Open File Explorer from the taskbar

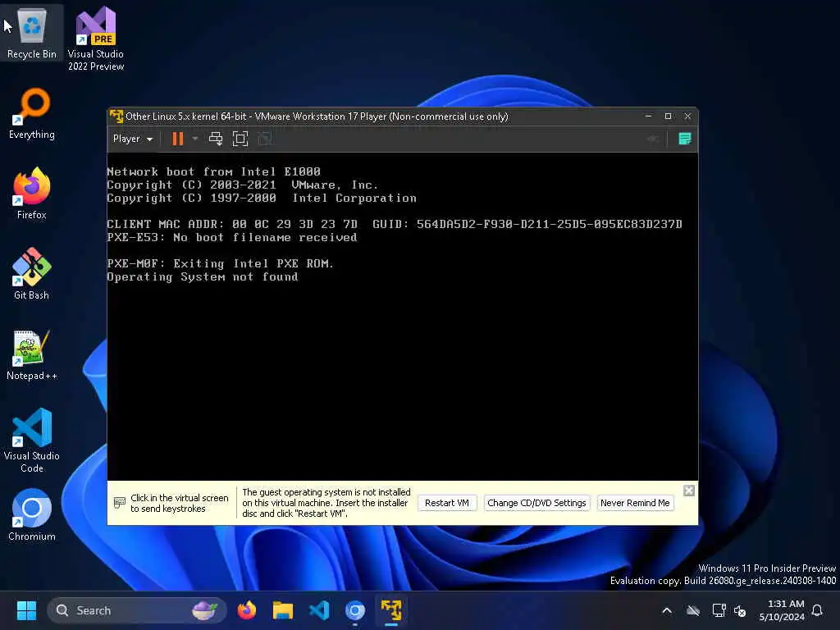click(x=283, y=610)
